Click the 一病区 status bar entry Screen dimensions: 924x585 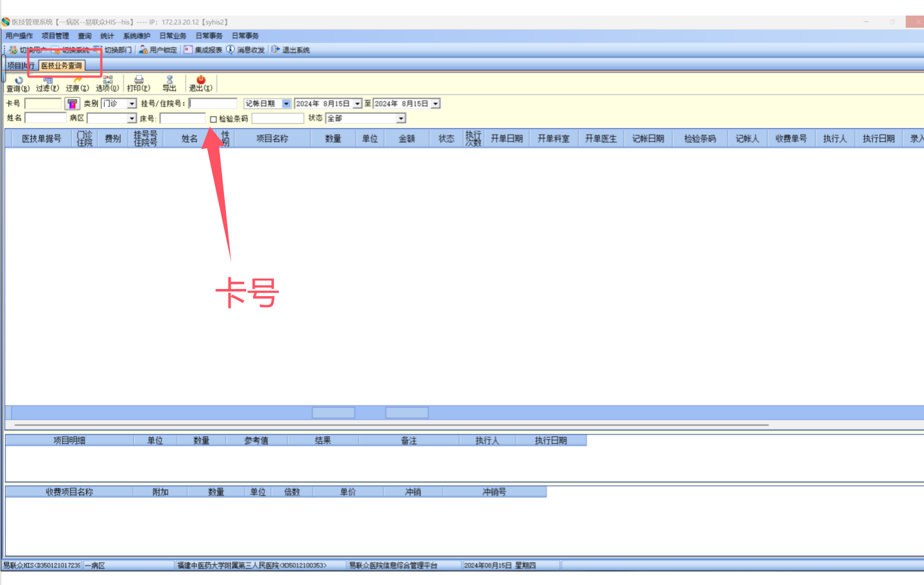tap(95, 566)
